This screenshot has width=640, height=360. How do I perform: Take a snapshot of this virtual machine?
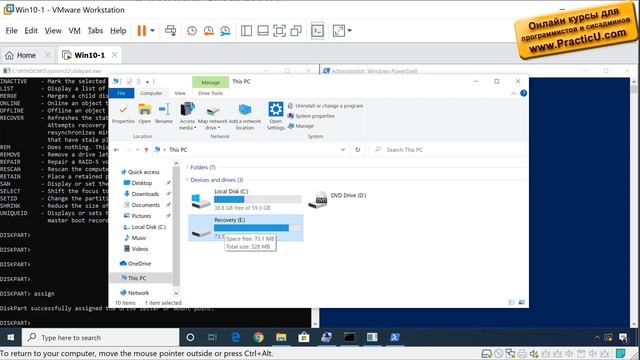191,31
